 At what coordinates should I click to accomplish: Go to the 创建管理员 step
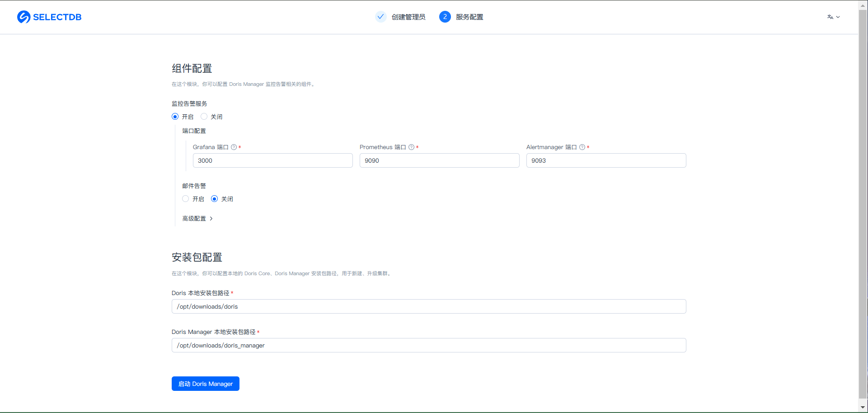[408, 17]
